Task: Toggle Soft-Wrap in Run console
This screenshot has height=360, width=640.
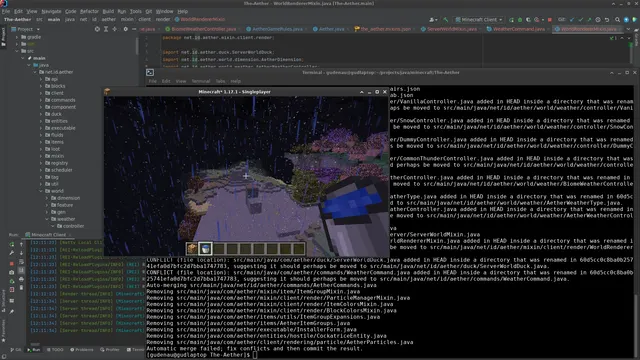Action: tap(21, 262)
